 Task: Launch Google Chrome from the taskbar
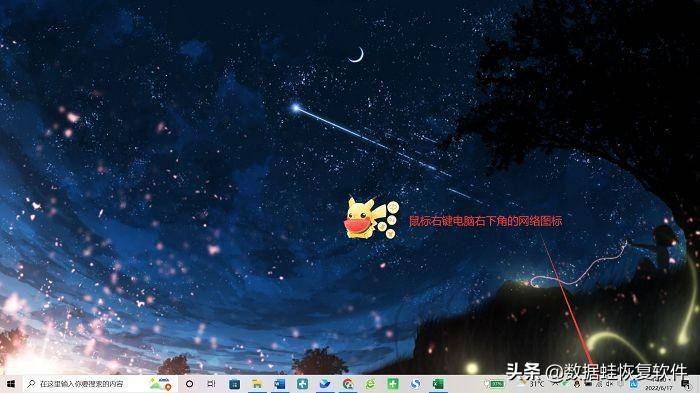click(x=348, y=384)
